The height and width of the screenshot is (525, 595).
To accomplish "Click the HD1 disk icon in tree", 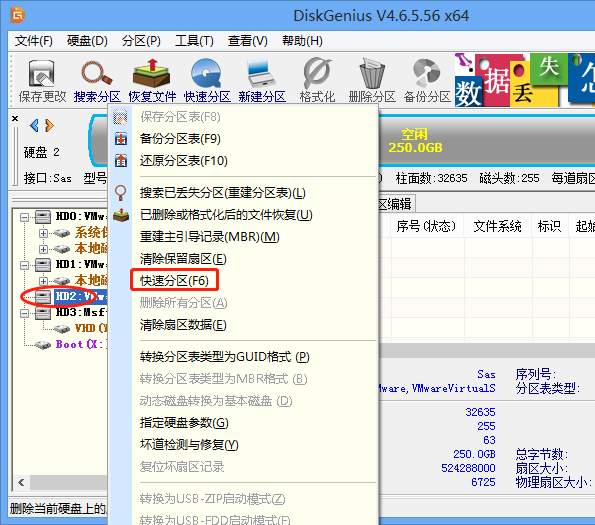I will (x=43, y=265).
